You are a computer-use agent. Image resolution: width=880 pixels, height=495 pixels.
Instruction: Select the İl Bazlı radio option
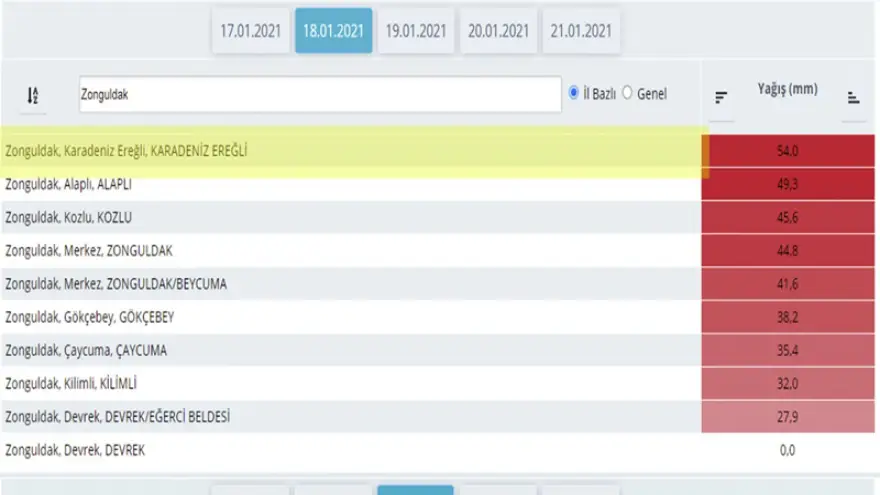pos(574,93)
